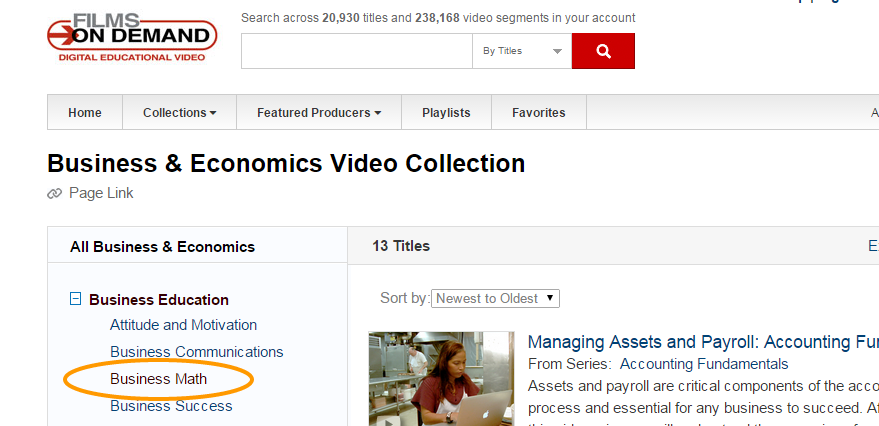Open the By Titles search dropdown
The height and width of the screenshot is (426, 879).
pyautogui.click(x=522, y=51)
